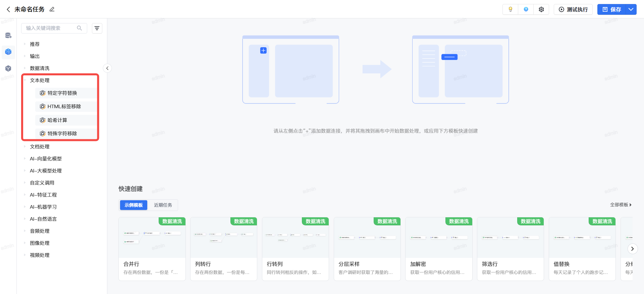Select the 加解密 template card
This screenshot has width=644, height=294.
pyautogui.click(x=439, y=249)
